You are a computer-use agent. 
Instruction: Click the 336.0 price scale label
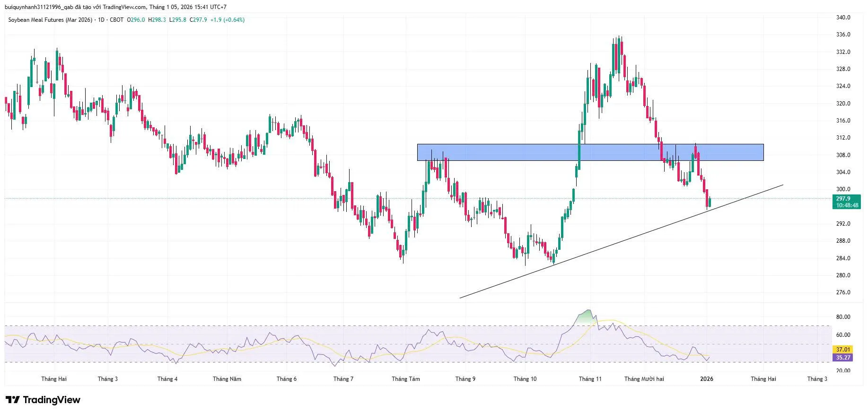(x=843, y=35)
